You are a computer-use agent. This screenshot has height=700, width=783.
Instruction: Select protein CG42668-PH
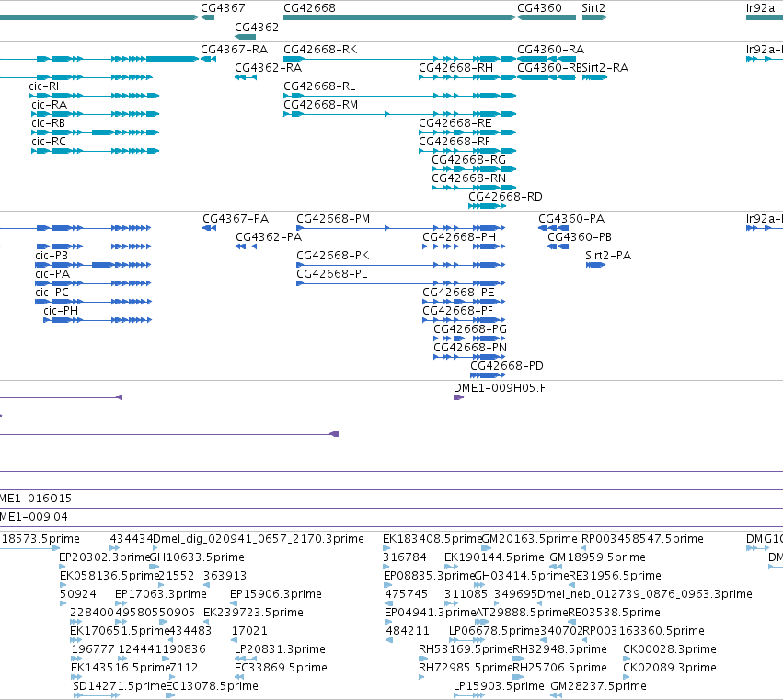(x=459, y=237)
